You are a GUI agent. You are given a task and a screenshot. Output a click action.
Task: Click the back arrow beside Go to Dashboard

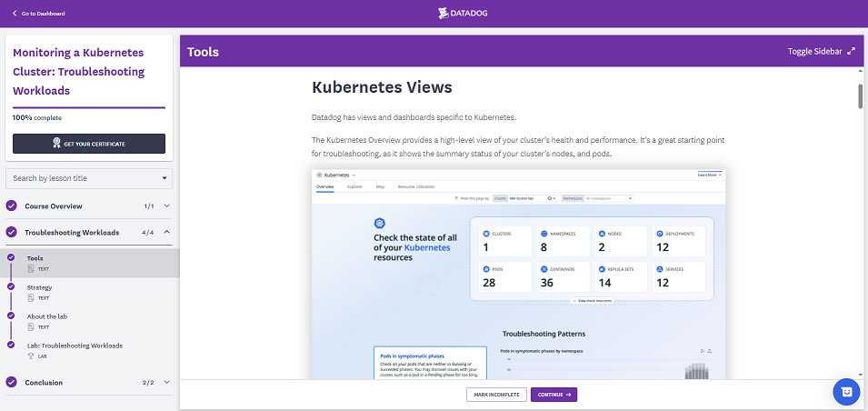(x=15, y=14)
